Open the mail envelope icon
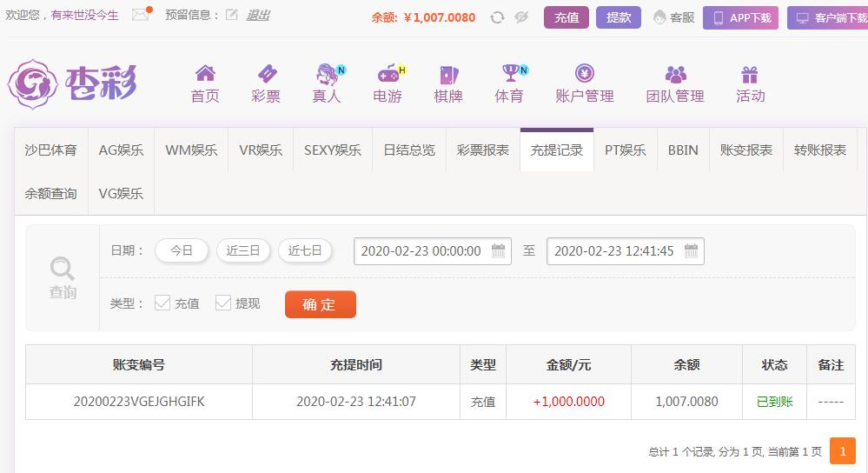This screenshot has width=868, height=473. 141,15
